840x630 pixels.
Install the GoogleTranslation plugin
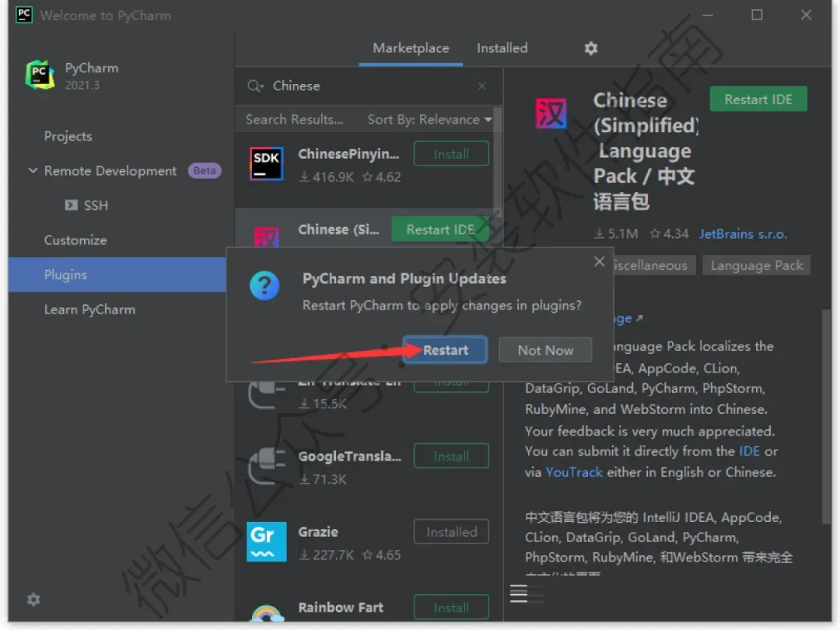450,457
